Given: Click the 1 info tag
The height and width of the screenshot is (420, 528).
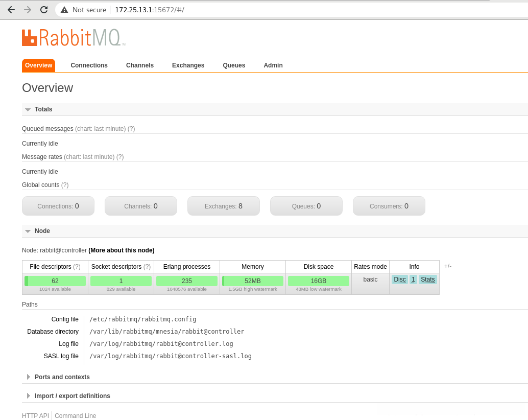Looking at the screenshot, I should (x=413, y=279).
